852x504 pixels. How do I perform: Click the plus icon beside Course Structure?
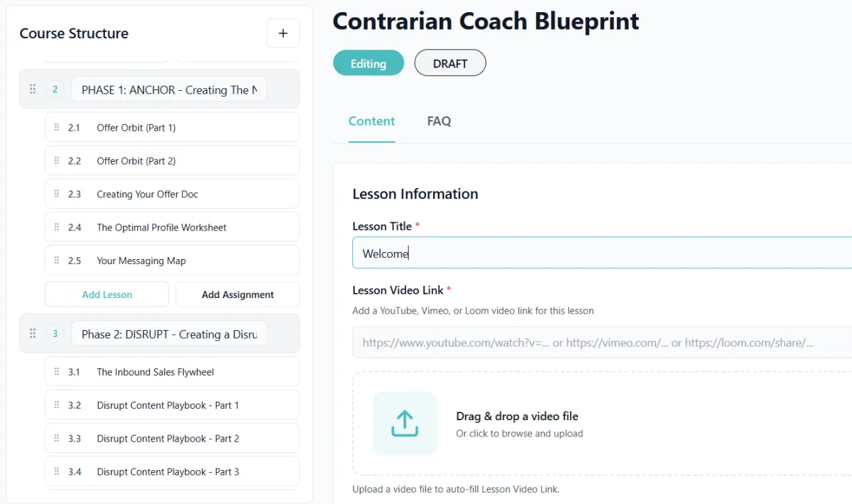tap(283, 33)
